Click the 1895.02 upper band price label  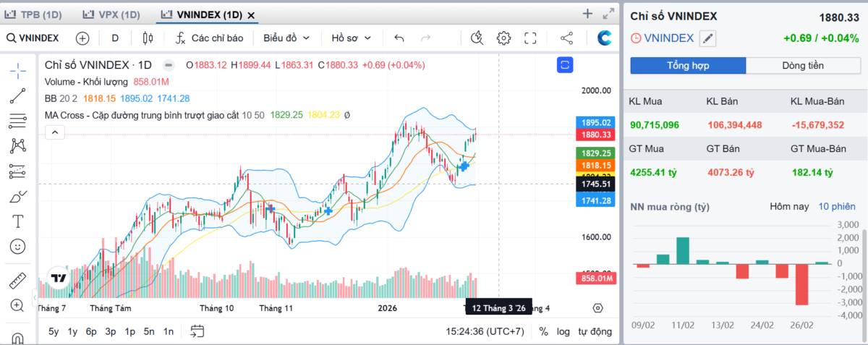click(595, 123)
